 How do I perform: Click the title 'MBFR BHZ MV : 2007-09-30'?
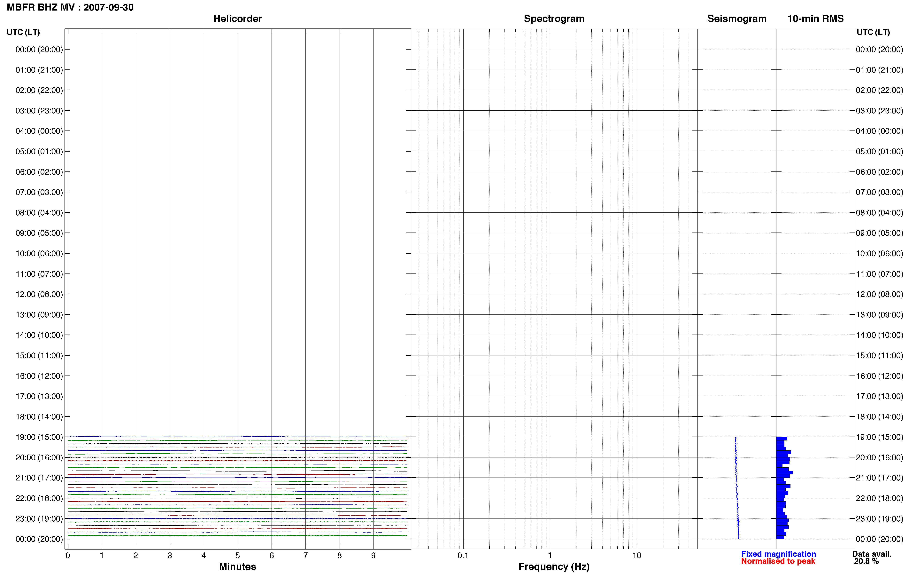tap(70, 7)
